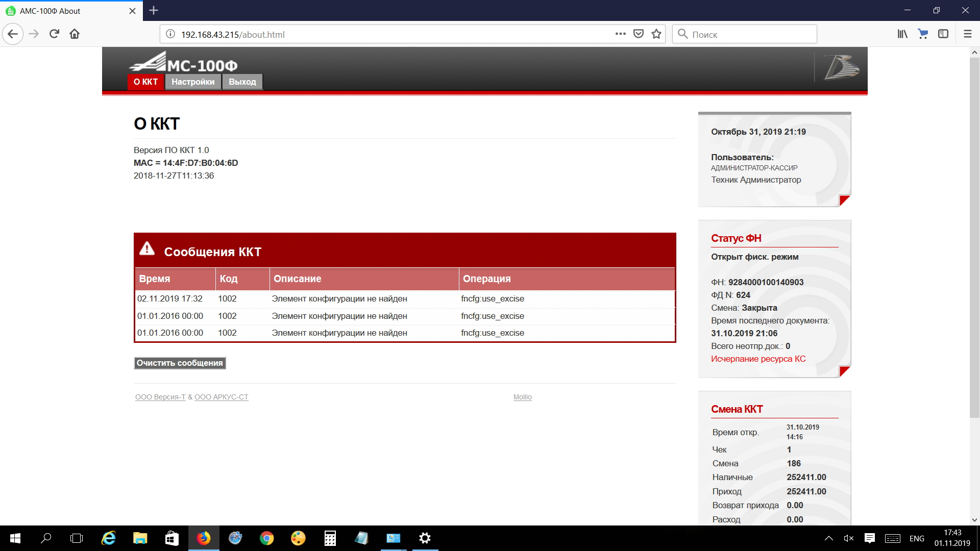980x551 pixels.
Task: Toggle the Firefox sidebar view icon
Action: click(x=943, y=34)
